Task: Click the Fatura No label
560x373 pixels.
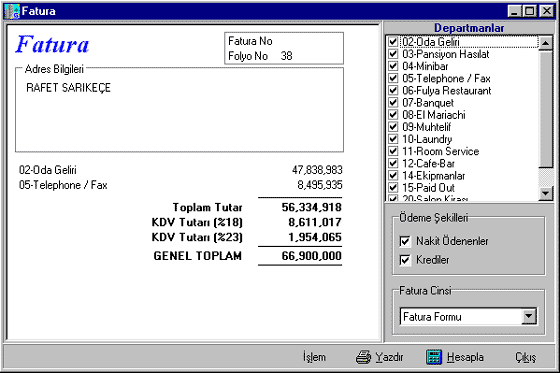Action: point(250,41)
